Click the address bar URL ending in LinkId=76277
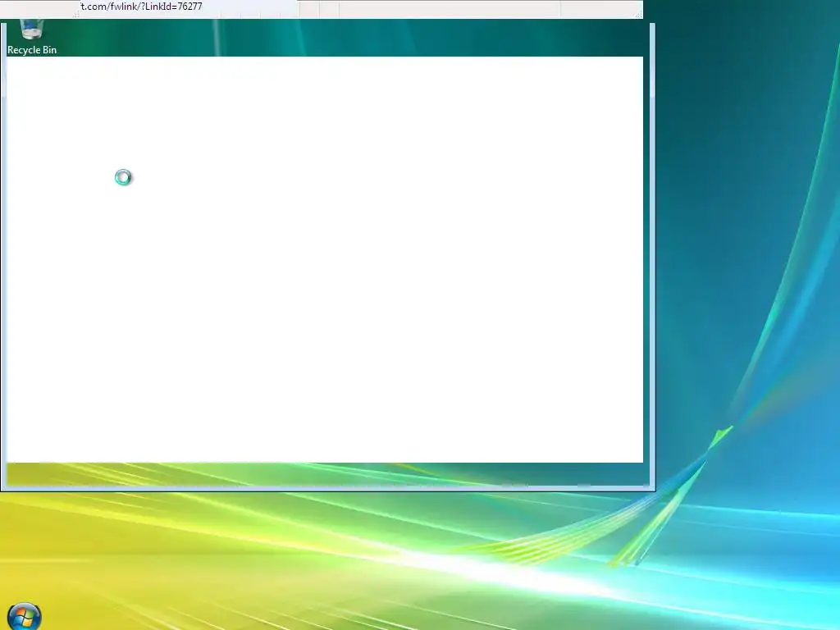The height and width of the screenshot is (630, 840). 141,7
